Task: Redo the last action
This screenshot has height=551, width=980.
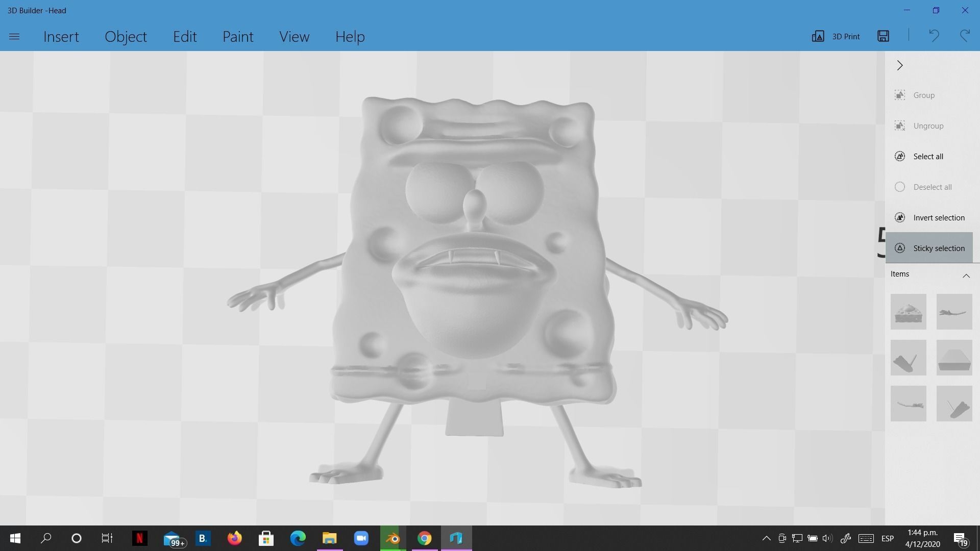Action: point(965,36)
